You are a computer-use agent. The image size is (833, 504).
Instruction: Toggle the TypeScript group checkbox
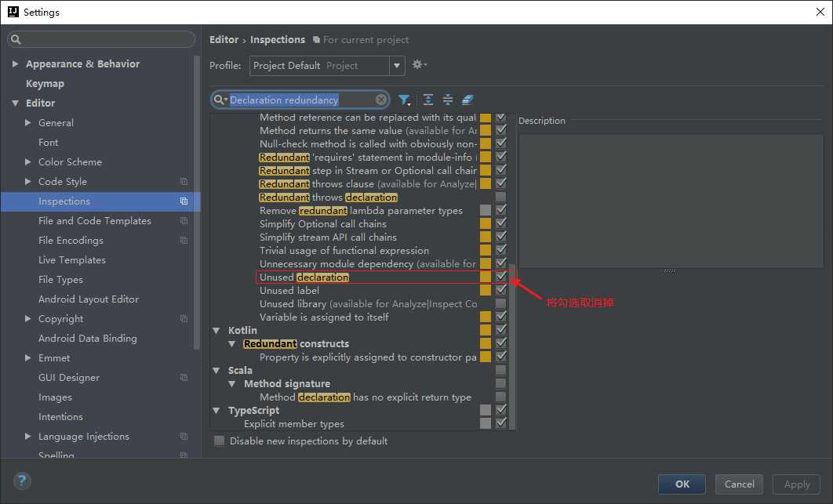[501, 409]
